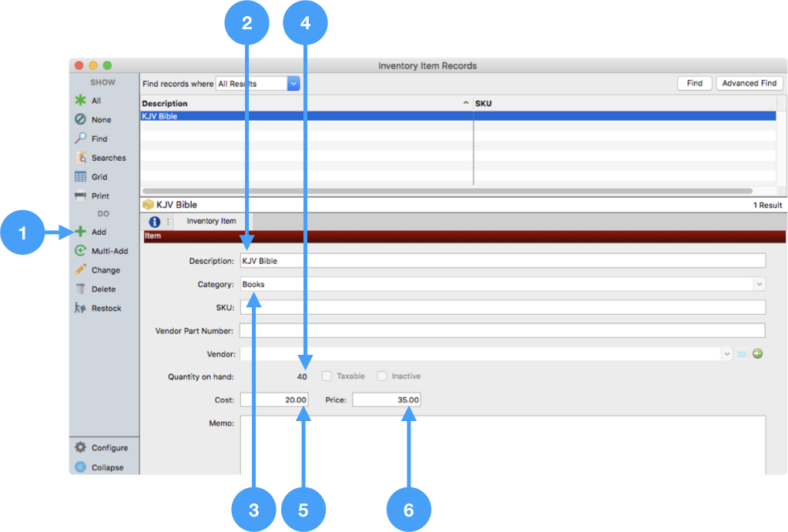Expand the Find records where dropdown

point(293,84)
